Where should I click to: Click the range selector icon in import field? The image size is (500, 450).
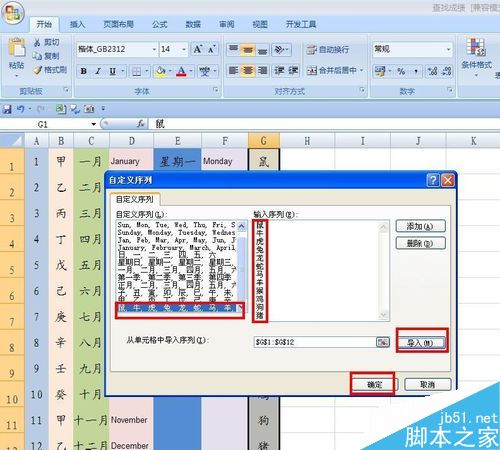[383, 342]
